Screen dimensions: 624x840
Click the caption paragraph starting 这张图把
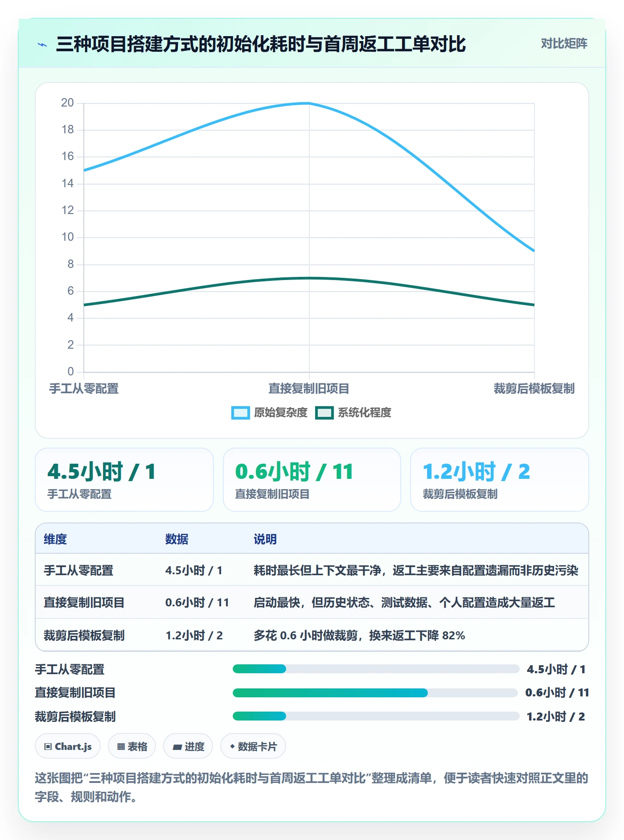(312, 787)
